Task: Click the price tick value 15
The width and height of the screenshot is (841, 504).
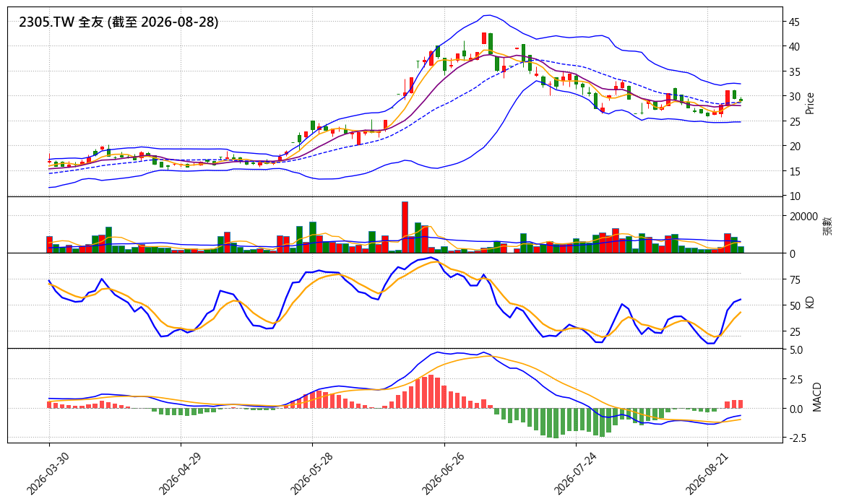Action: (x=794, y=172)
